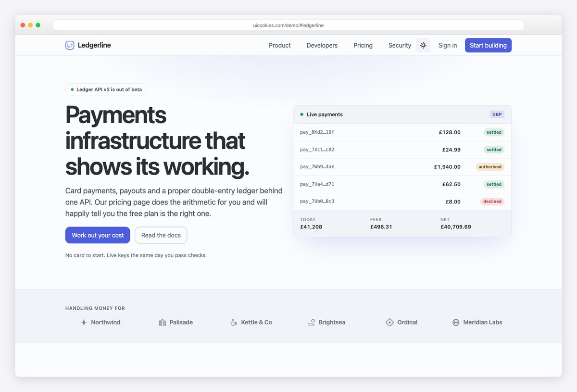Click the settled badge for £24.99
Screen dimensions: 577x392
494,150
